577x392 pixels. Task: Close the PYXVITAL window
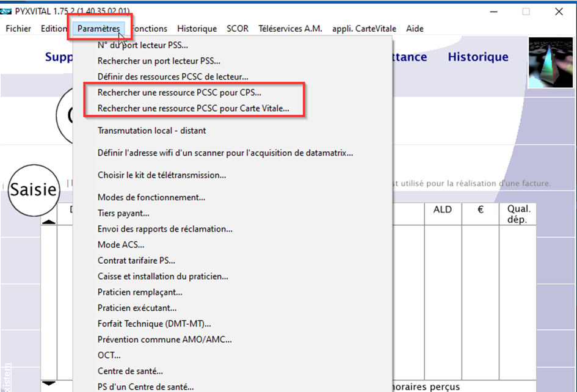[x=559, y=12]
